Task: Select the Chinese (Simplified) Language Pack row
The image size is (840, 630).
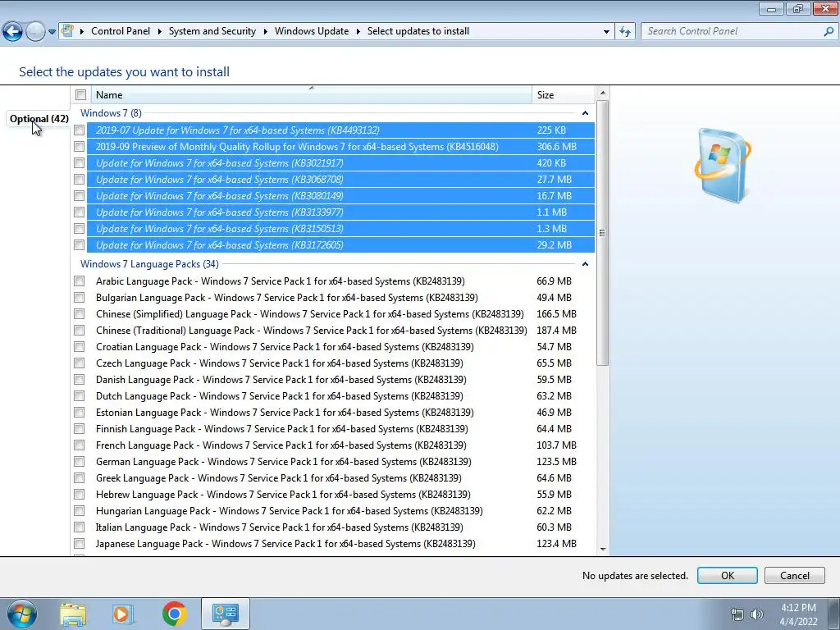Action: (x=340, y=314)
